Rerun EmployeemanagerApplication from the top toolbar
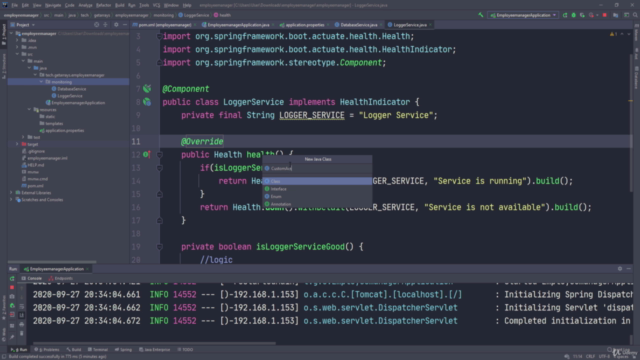The width and height of the screenshot is (640, 360). [565, 15]
